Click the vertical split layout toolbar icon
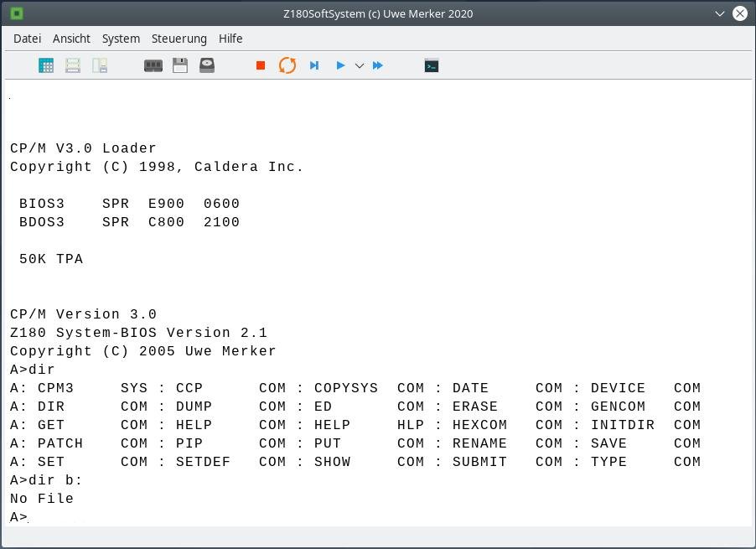This screenshot has height=549, width=756. coord(100,65)
